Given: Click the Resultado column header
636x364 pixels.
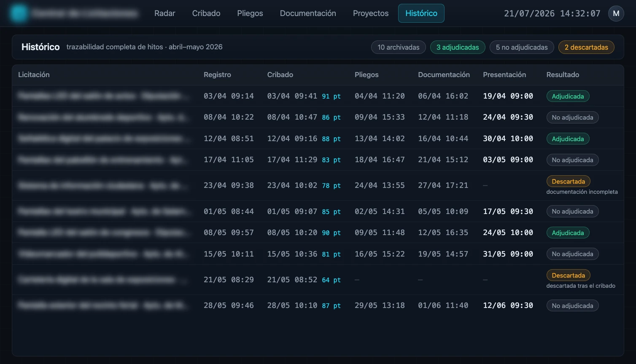Looking at the screenshot, I should 563,75.
